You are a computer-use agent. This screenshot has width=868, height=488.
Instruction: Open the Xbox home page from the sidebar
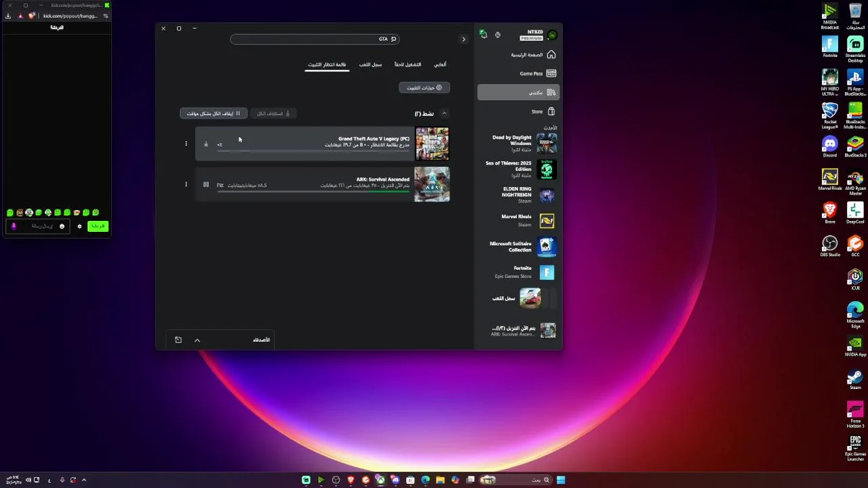coord(519,54)
